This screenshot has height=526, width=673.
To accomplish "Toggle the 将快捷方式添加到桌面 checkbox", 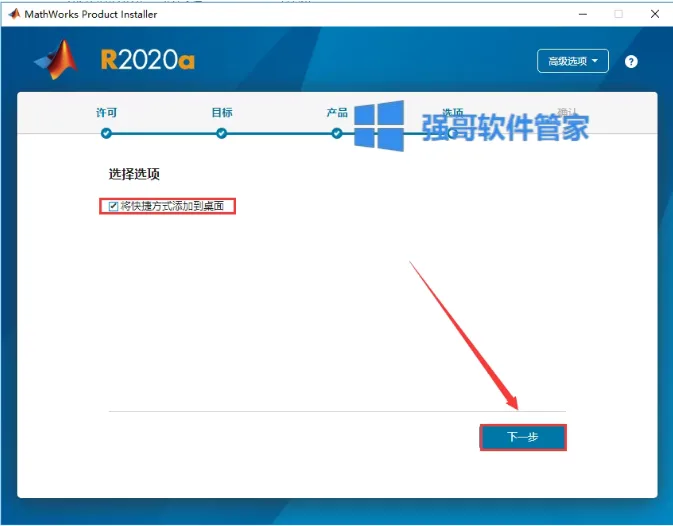I will pyautogui.click(x=113, y=206).
